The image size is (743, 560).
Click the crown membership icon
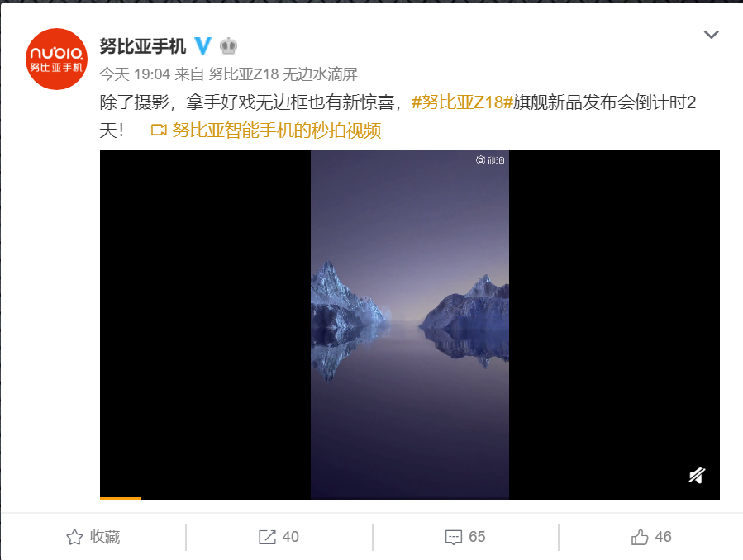[228, 46]
